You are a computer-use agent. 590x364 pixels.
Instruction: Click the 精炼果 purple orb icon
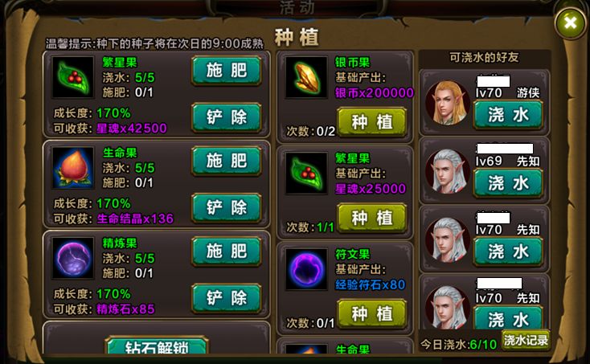(x=72, y=258)
